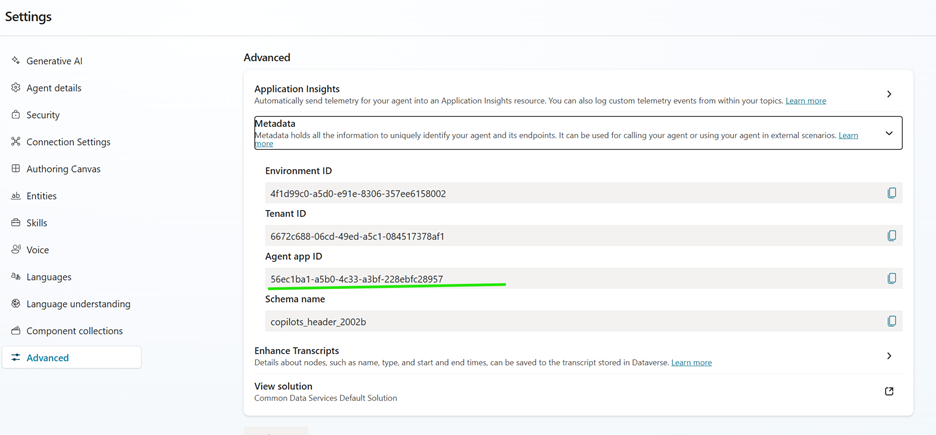Copy the Agent app ID value
Viewport: 936px width, 435px height.
[x=891, y=279]
